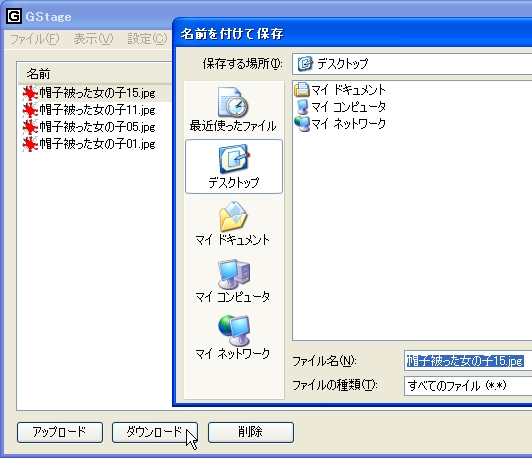
Task: Open the マイ コンピュータ sidebar icon
Action: point(233,280)
